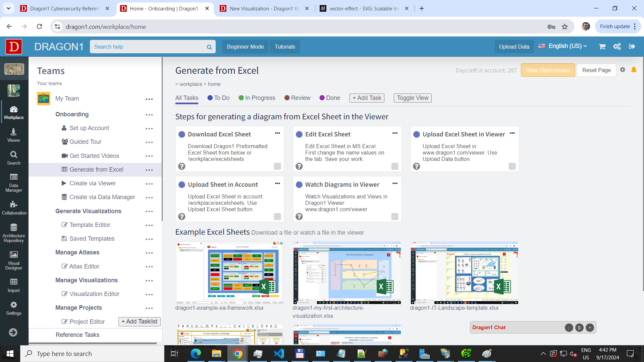
Task: Click the search magnifier icon in header
Action: click(209, 47)
